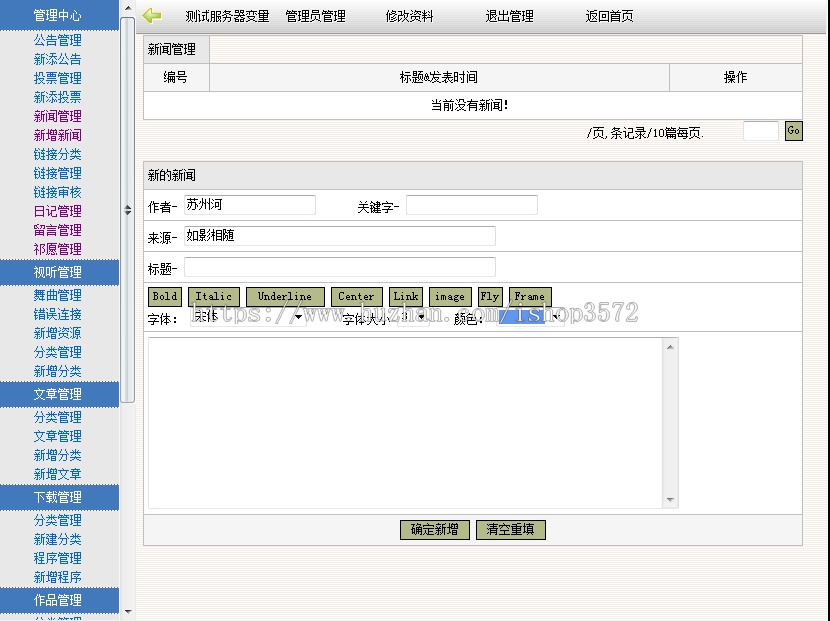Click the sidebar splitter arrows handle
830x621 pixels.
point(128,210)
